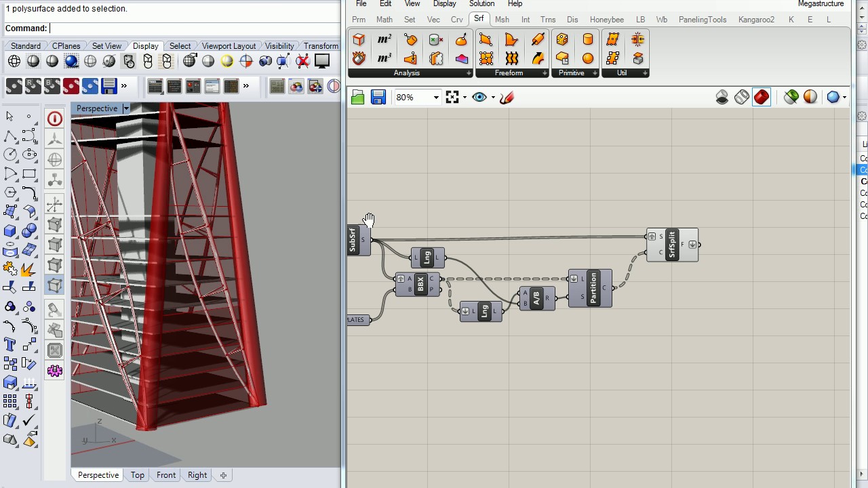Viewport: 868px width, 488px height.
Task: Toggle document preview settings orange sphere
Action: (x=810, y=98)
